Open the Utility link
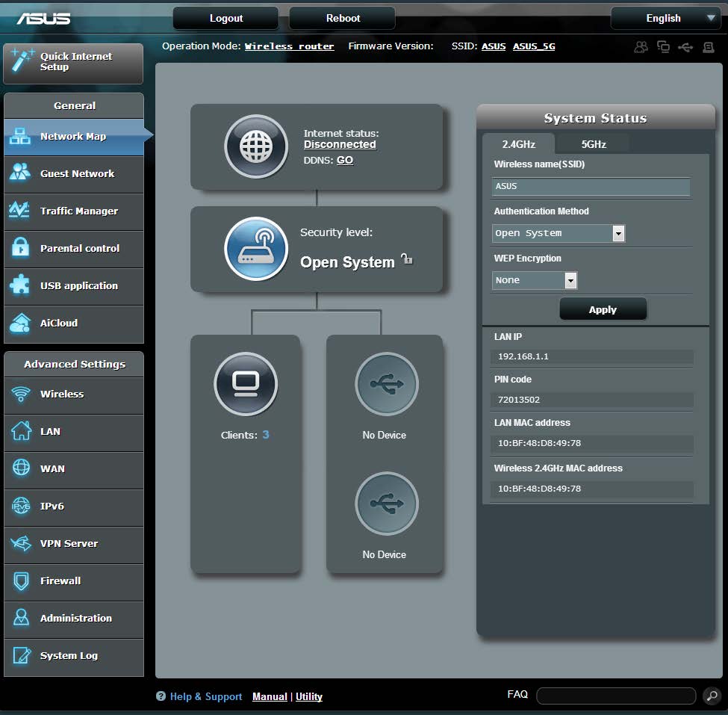The image size is (728, 715). point(309,696)
